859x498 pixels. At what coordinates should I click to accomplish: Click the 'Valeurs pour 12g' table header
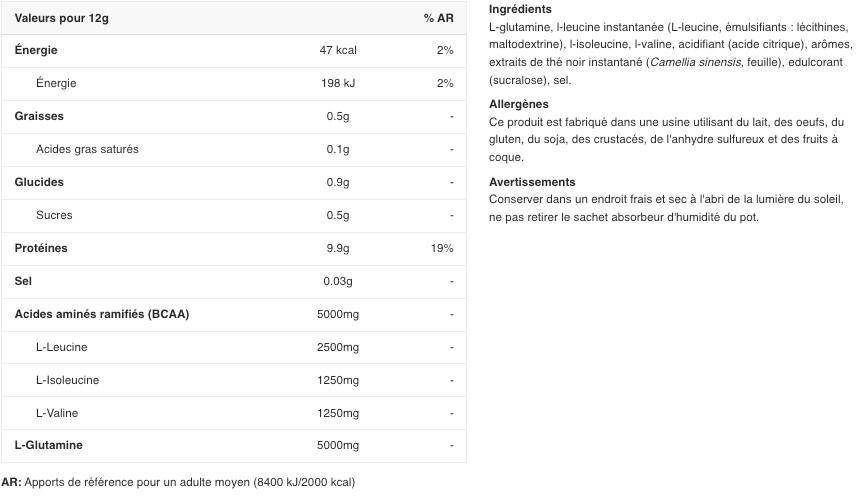62,18
